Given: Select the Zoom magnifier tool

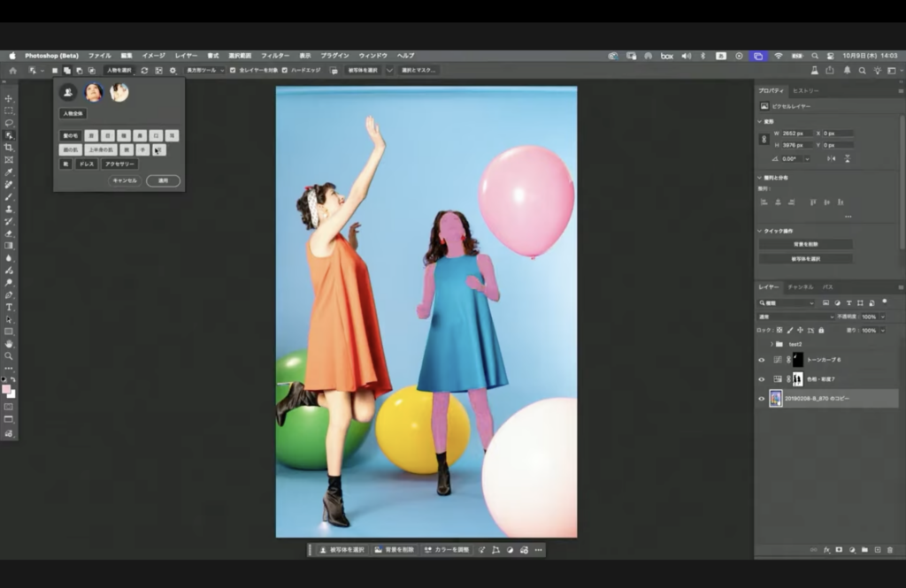Looking at the screenshot, I should coord(9,355).
